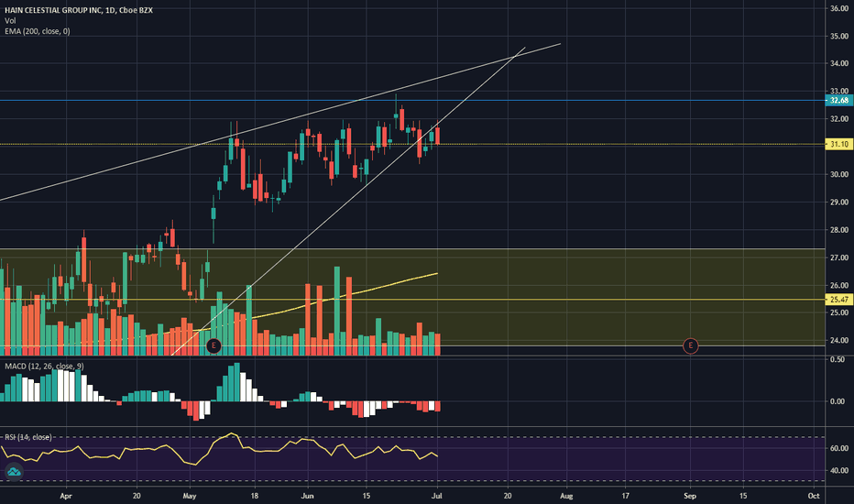Click the Apr date axis label
The image size is (854, 504).
click(66, 496)
